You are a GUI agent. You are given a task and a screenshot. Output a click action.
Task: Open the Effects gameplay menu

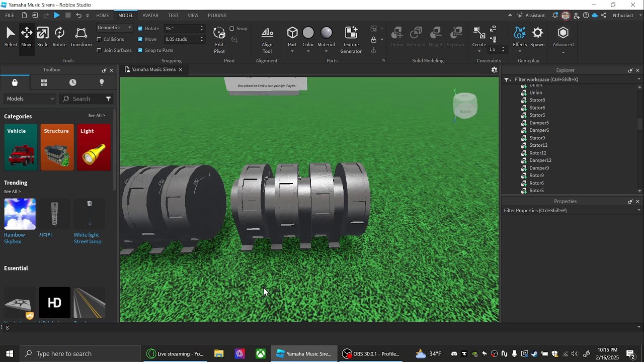pos(520,37)
